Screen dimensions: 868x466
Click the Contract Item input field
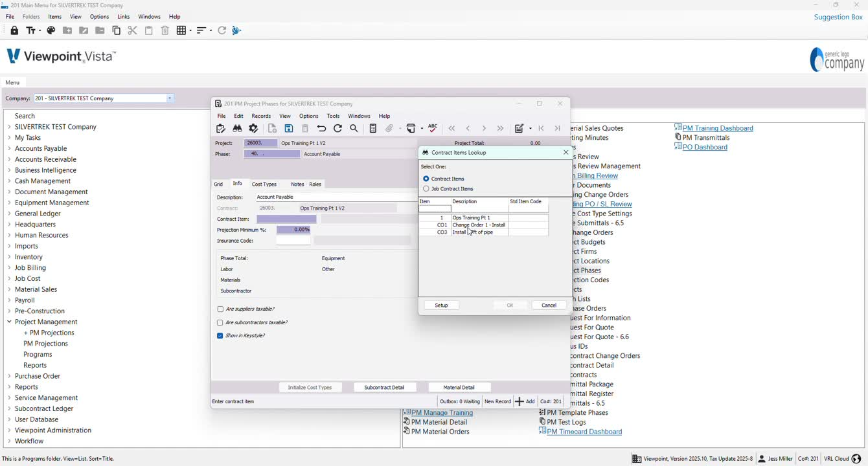pyautogui.click(x=286, y=219)
